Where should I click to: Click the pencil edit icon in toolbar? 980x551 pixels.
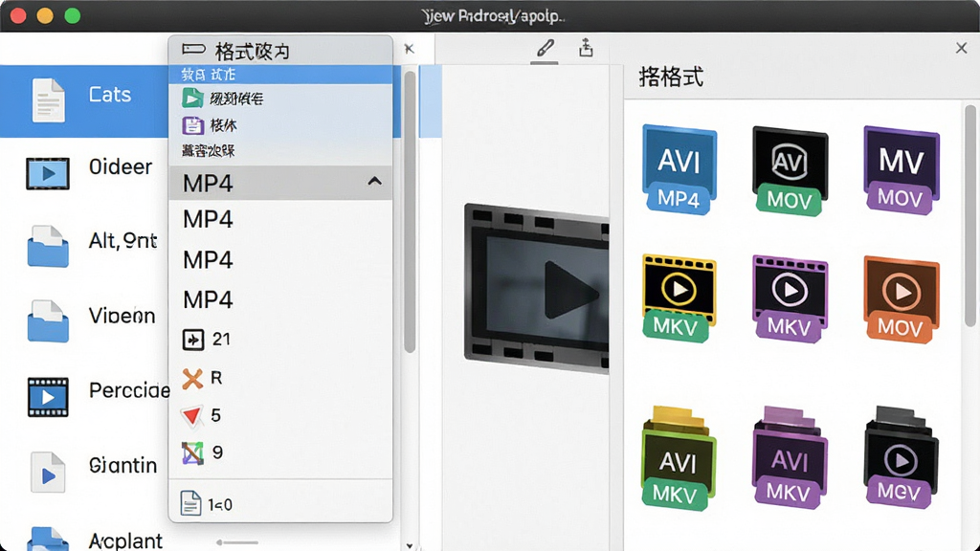(x=545, y=48)
